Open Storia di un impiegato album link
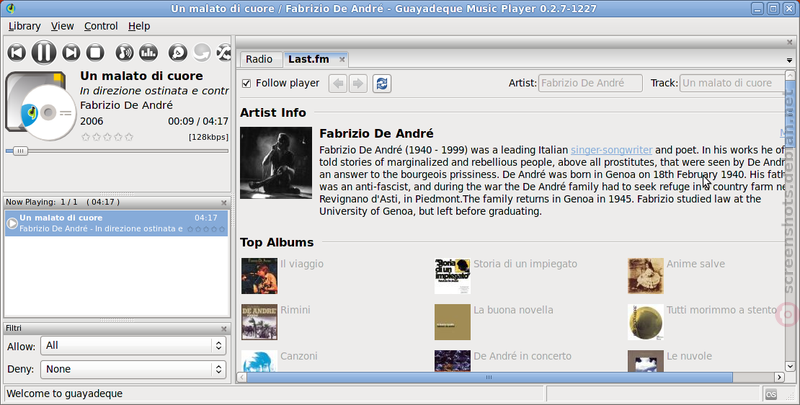 (525, 264)
